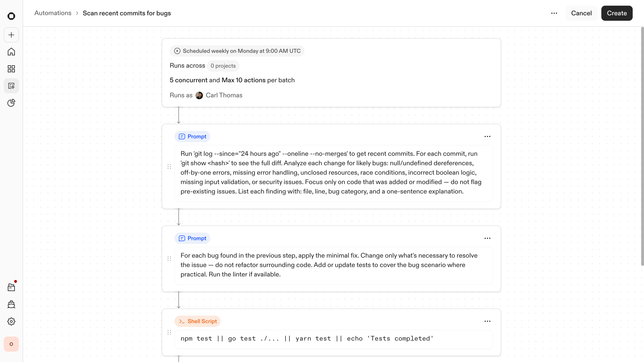Edit the weekly Monday schedule chip
This screenshot has height=362, width=644.
[x=237, y=51]
